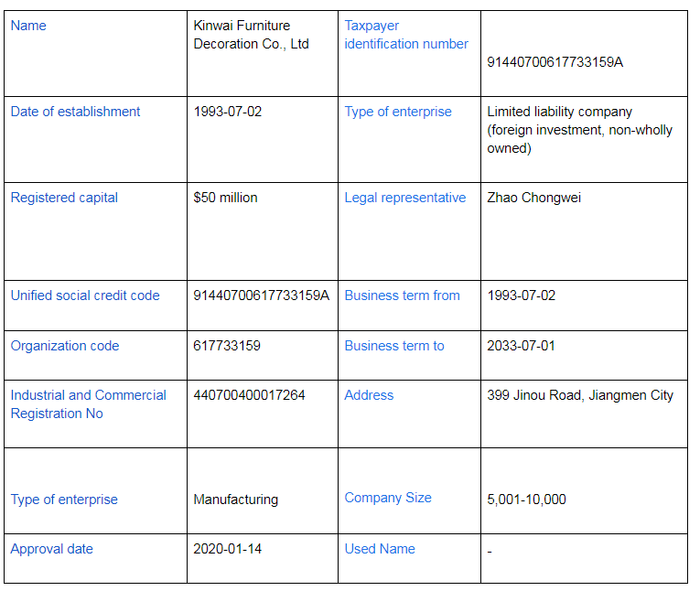Click 'Business term to' label

(x=394, y=346)
